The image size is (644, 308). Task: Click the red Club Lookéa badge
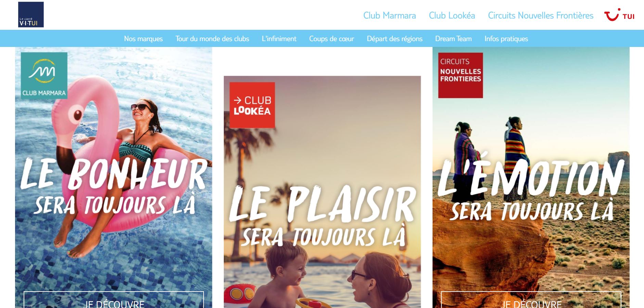tap(252, 105)
